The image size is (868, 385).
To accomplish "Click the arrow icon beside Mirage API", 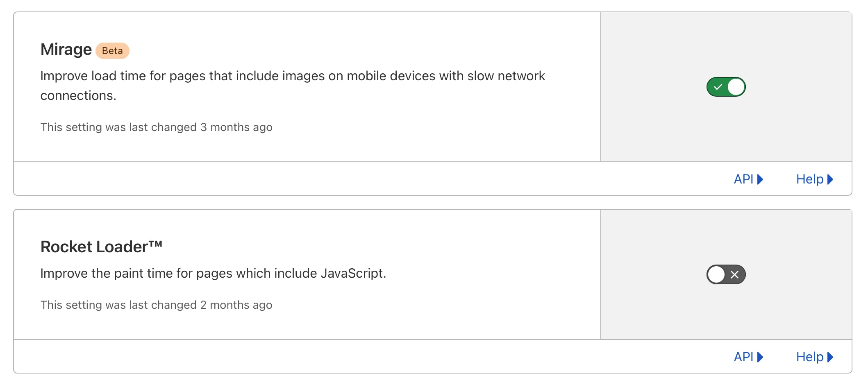I will (760, 179).
